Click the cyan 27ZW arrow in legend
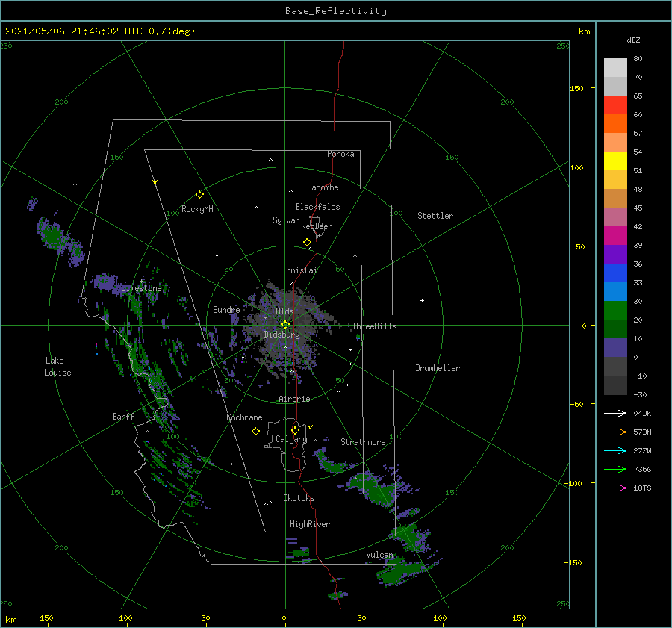The width and height of the screenshot is (672, 628). point(615,450)
